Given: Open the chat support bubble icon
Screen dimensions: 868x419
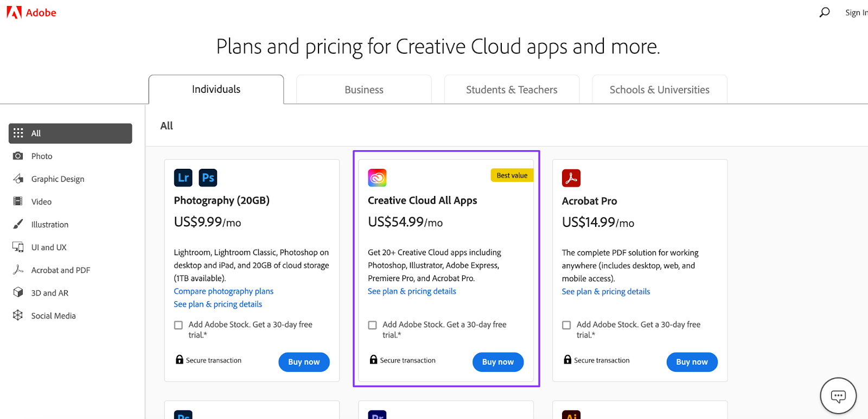Looking at the screenshot, I should [838, 396].
